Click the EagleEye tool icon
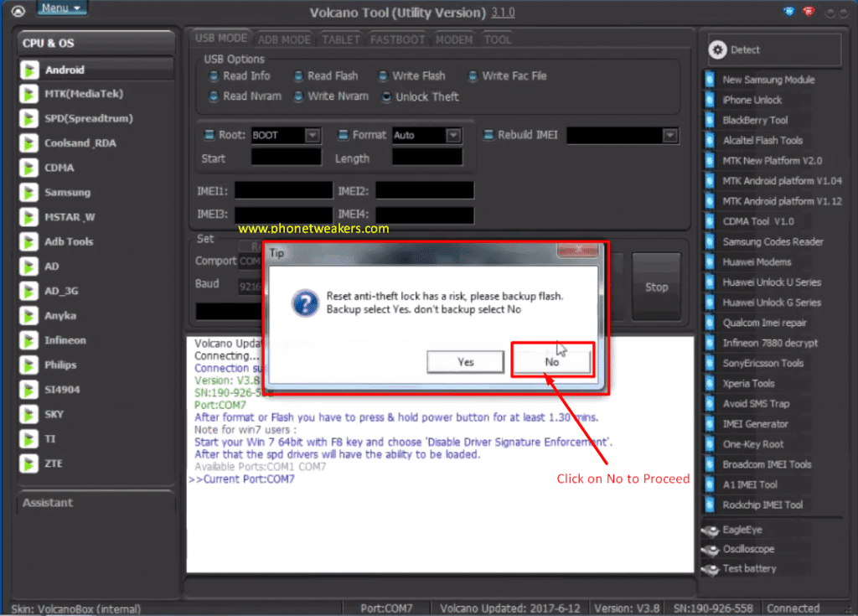The height and width of the screenshot is (616, 858). click(711, 530)
